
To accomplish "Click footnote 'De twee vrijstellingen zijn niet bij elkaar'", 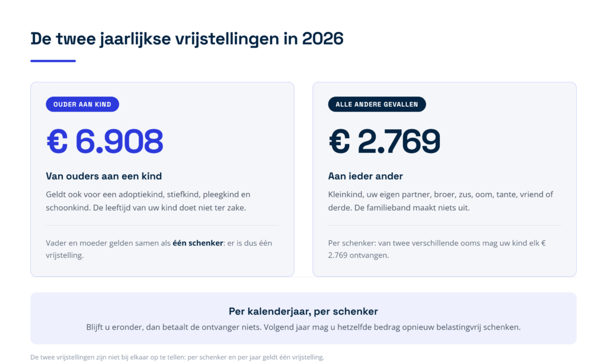I will (x=177, y=357).
